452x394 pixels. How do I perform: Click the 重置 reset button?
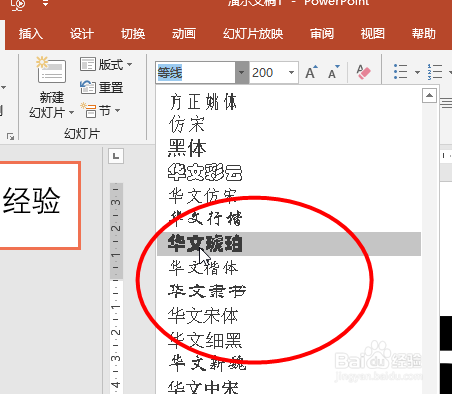pyautogui.click(x=102, y=87)
